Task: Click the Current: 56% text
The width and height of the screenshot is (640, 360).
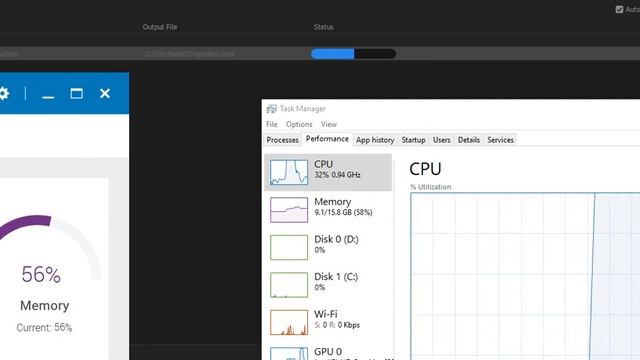Action: pos(44,327)
